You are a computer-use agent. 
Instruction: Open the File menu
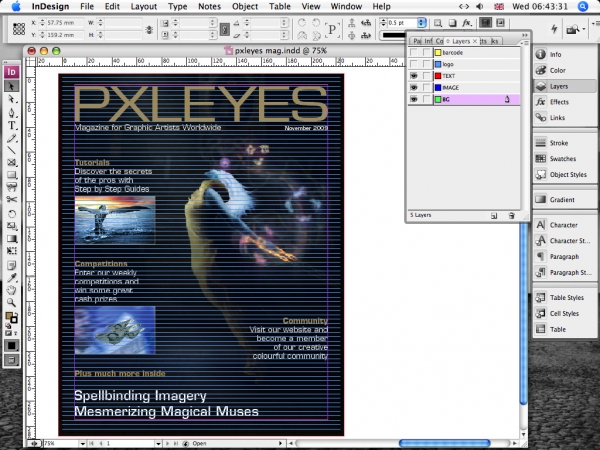pos(87,7)
